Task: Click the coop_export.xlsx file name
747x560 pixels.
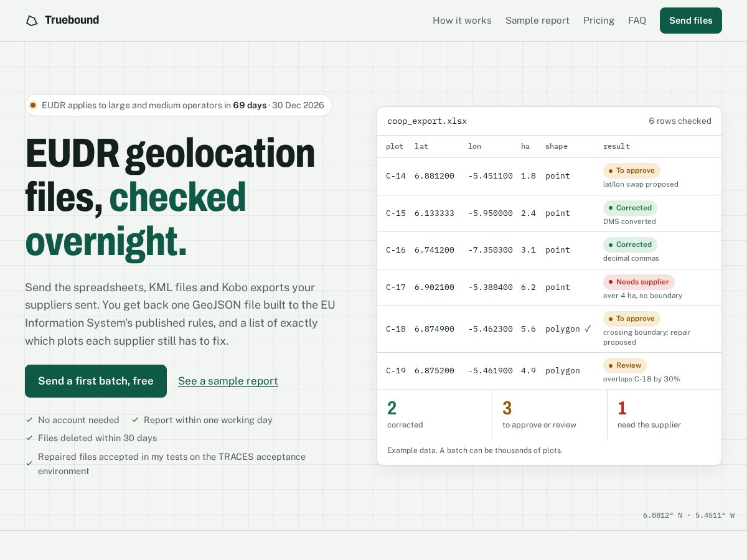Action: tap(427, 121)
